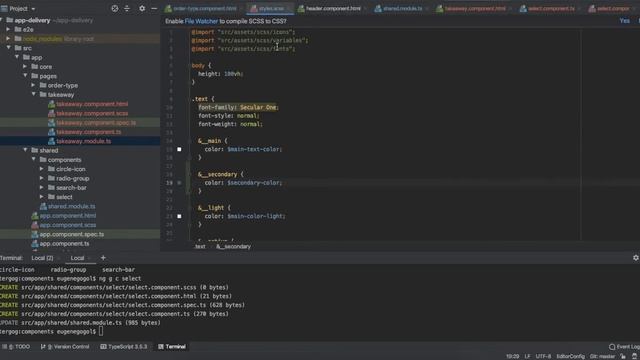The image size is (640, 360).
Task: Click the main-text-color swatch in gutter
Action: [179, 149]
